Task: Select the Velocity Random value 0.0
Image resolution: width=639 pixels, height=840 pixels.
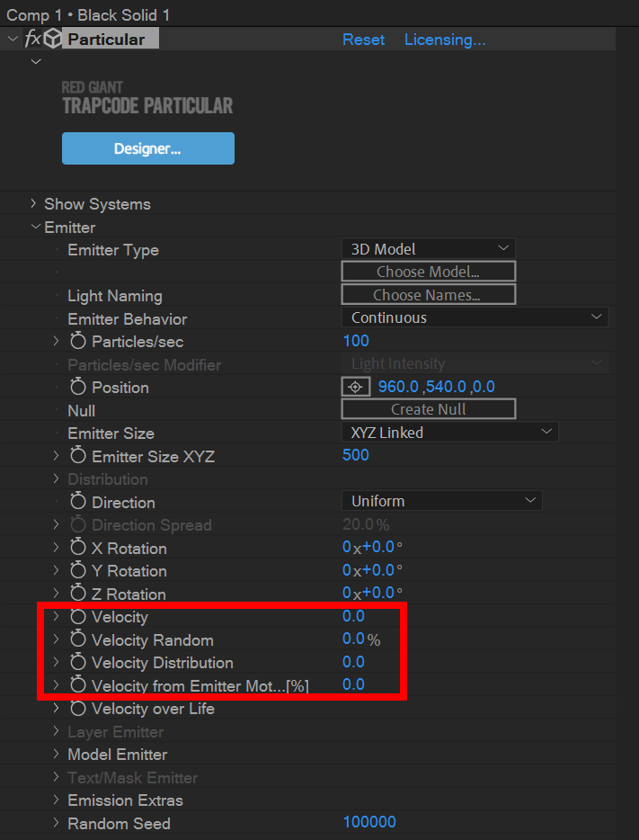Action: click(x=354, y=639)
